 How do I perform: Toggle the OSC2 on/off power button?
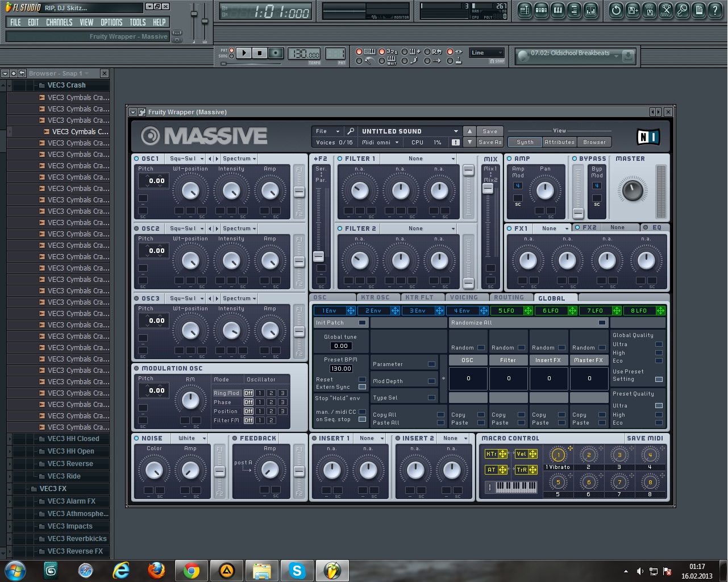click(x=137, y=228)
